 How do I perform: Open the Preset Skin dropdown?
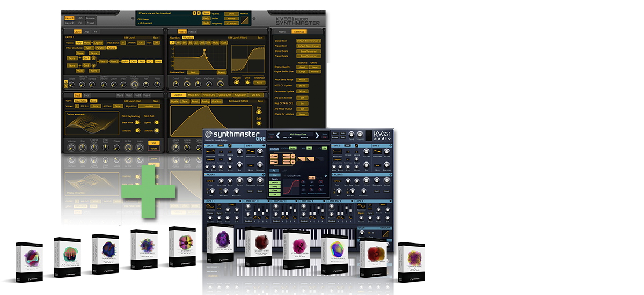[x=309, y=46]
